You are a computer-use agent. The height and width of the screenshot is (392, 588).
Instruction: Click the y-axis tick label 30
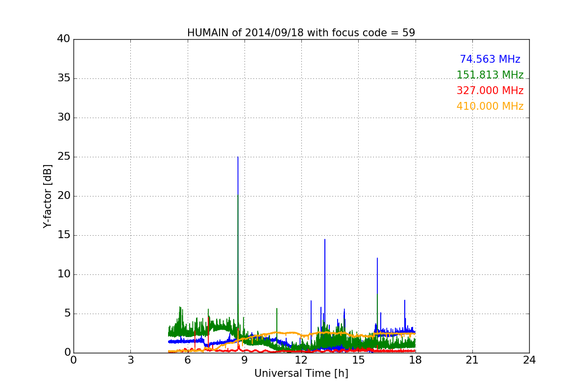click(64, 118)
